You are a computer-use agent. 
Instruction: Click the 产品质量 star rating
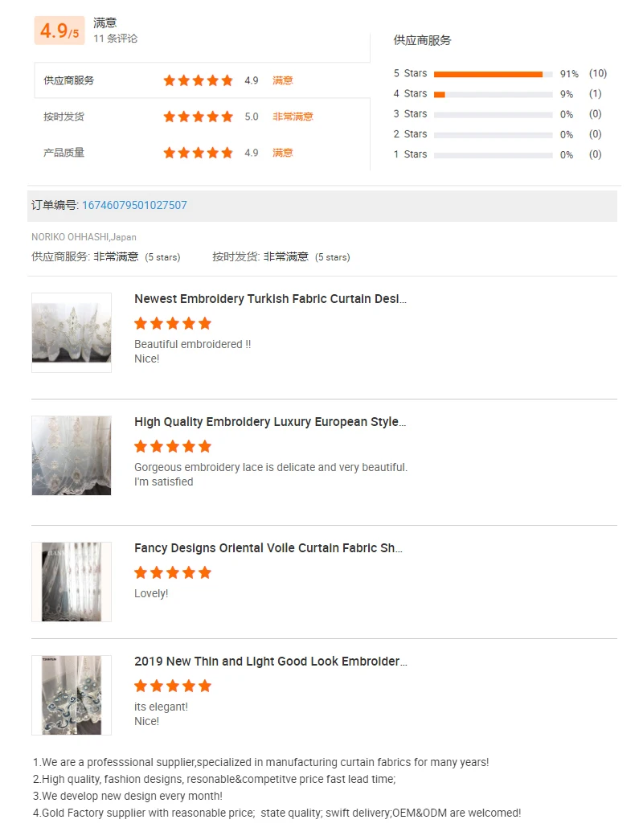198,153
